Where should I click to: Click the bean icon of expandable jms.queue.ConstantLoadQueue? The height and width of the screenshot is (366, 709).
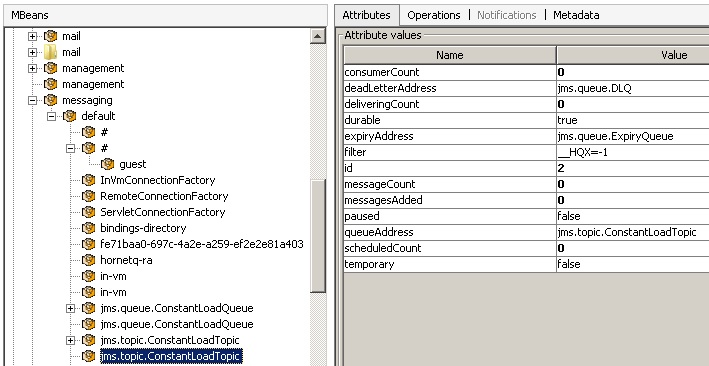point(89,308)
